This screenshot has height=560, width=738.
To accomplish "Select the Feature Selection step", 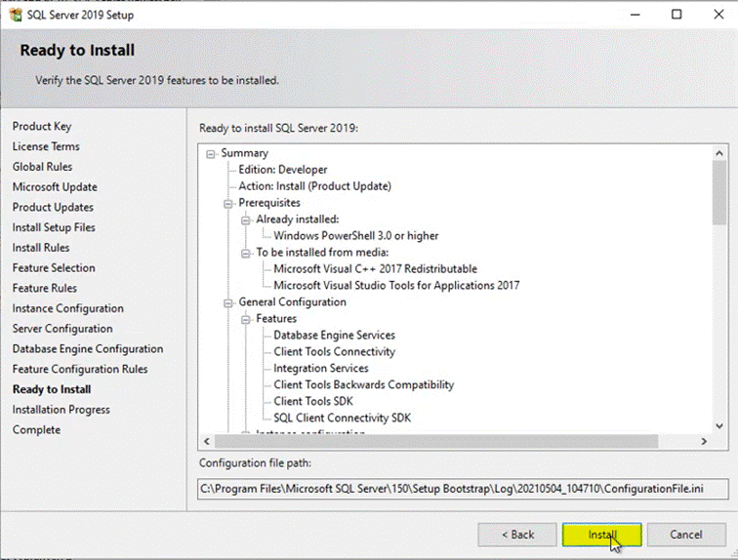I will click(54, 267).
